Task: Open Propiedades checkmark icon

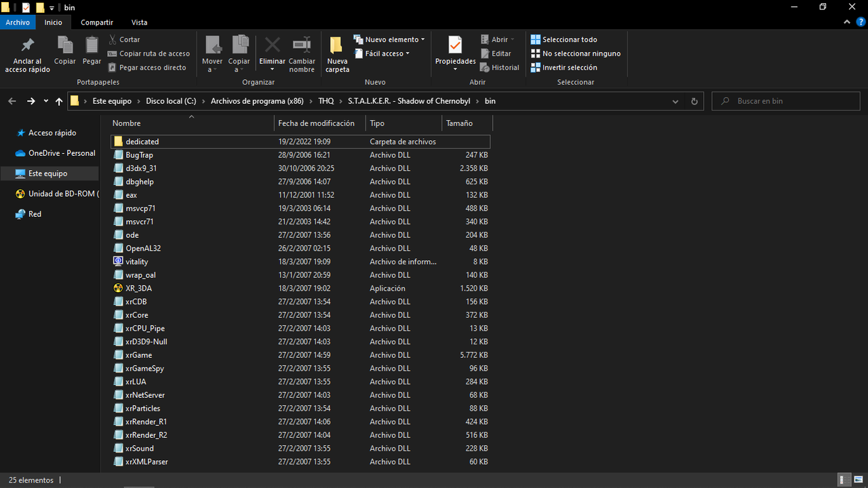Action: pyautogui.click(x=455, y=45)
